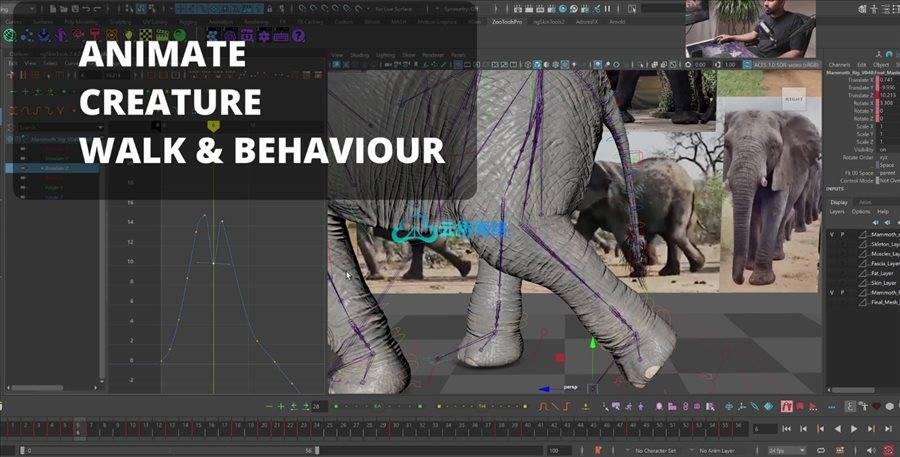Open the ZooToolsPro shelf tab
This screenshot has height=457, width=900.
[507, 22]
